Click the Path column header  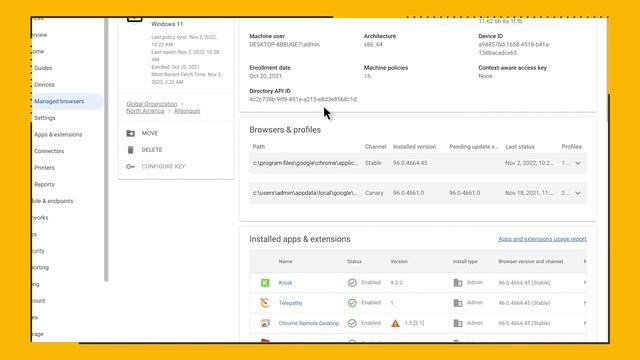tap(259, 147)
